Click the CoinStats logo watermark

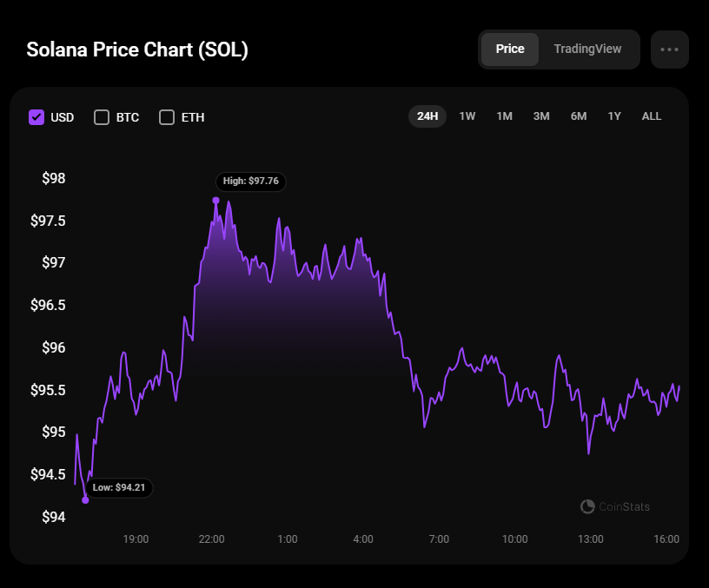(x=614, y=506)
